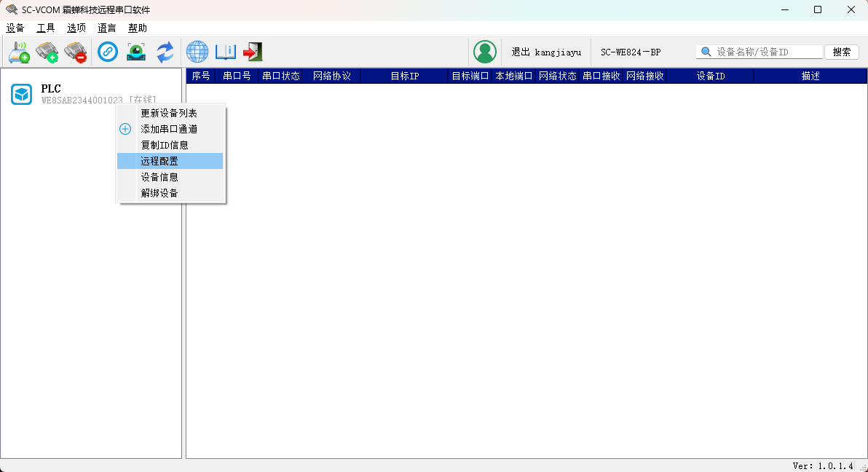Click the magnifier icon in search box
Viewport: 868px width, 472px height.
point(706,52)
